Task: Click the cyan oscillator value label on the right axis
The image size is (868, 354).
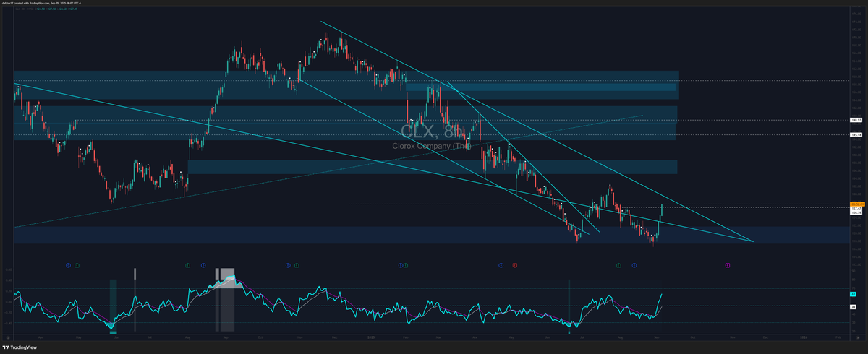Action: [x=854, y=295]
